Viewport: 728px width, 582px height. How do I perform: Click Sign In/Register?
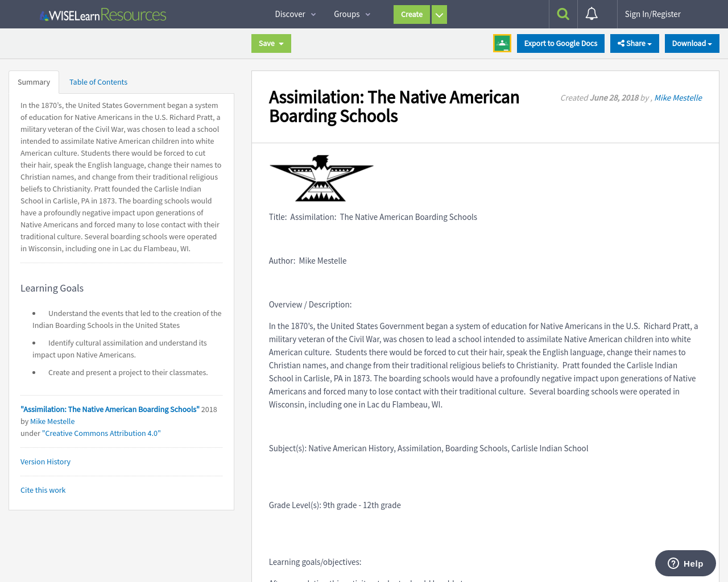pyautogui.click(x=653, y=13)
